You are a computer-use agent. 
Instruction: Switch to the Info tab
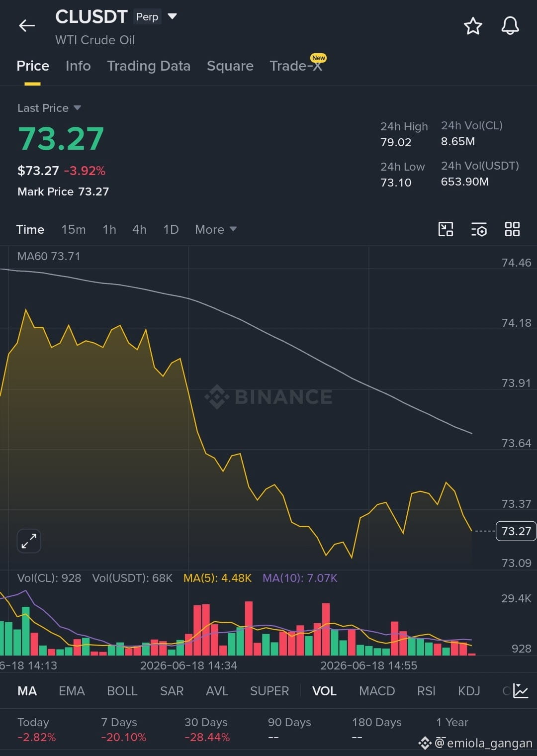78,66
